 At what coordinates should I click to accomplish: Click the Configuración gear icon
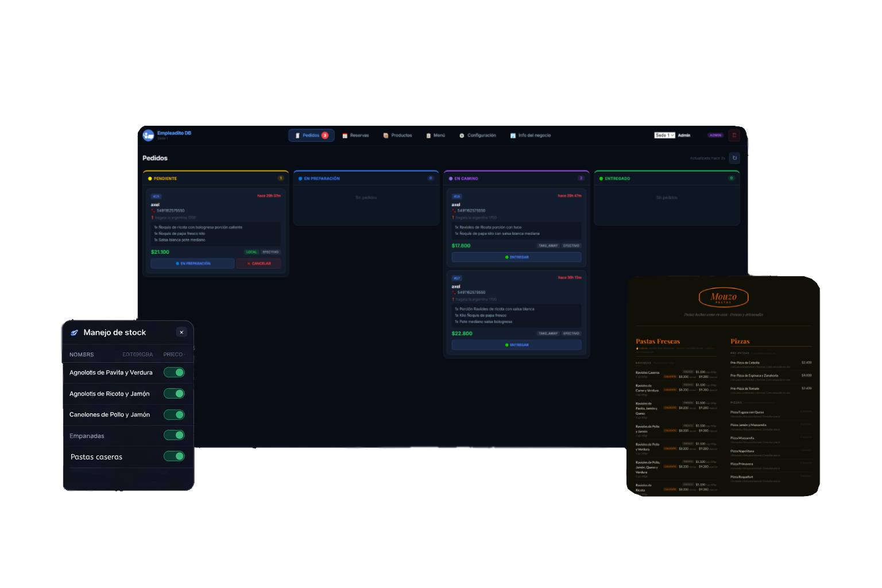pyautogui.click(x=462, y=136)
